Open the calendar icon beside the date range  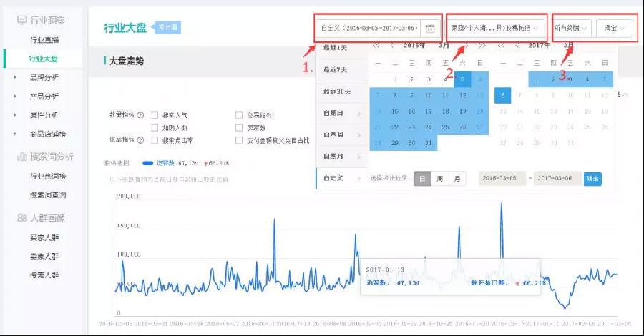click(430, 29)
